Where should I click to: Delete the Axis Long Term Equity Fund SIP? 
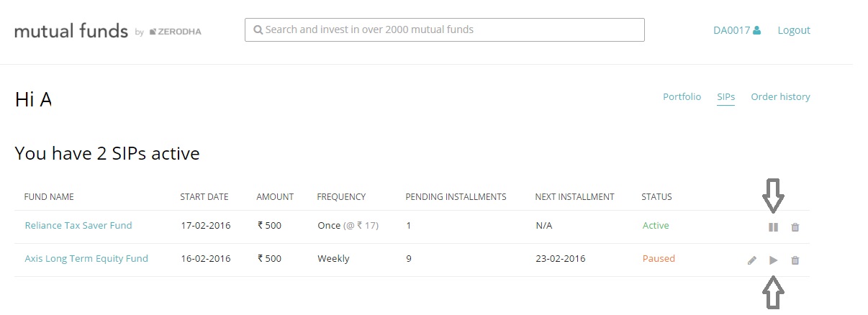(x=795, y=260)
